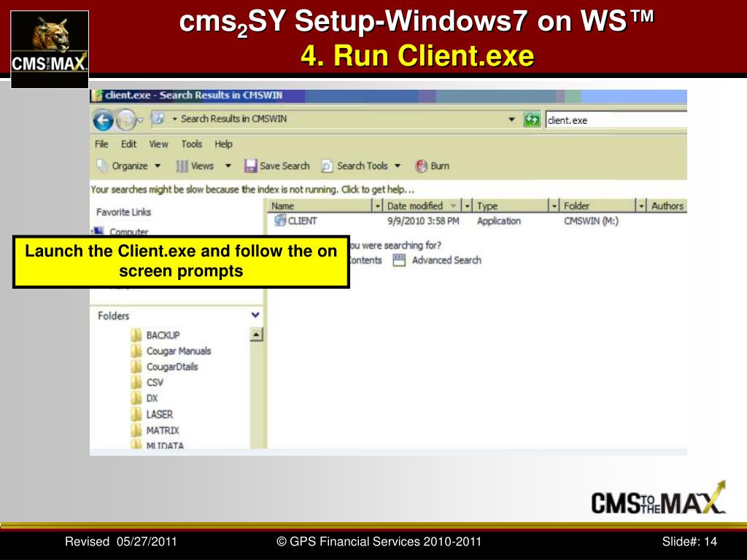Open the Folder column filter dropdown
747x560 pixels.
(641, 206)
